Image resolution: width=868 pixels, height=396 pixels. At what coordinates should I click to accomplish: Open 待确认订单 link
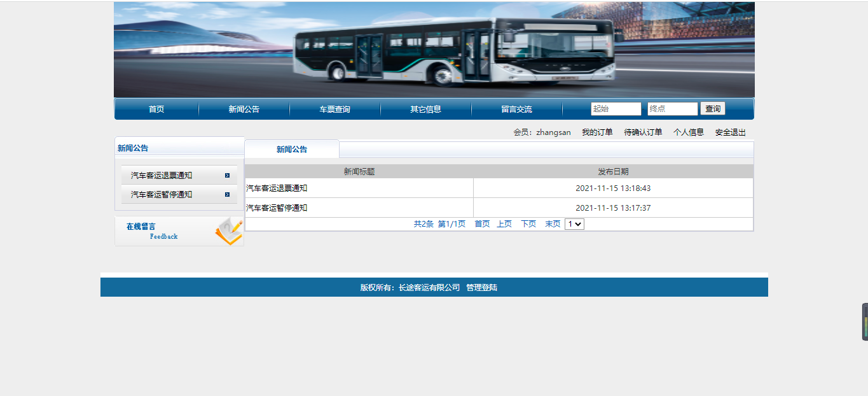[x=643, y=132]
